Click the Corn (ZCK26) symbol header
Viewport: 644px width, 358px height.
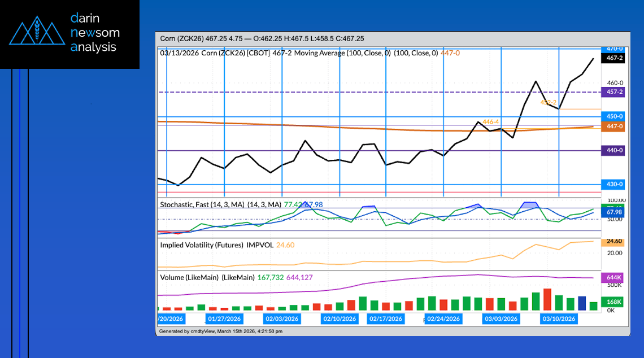pyautogui.click(x=184, y=38)
